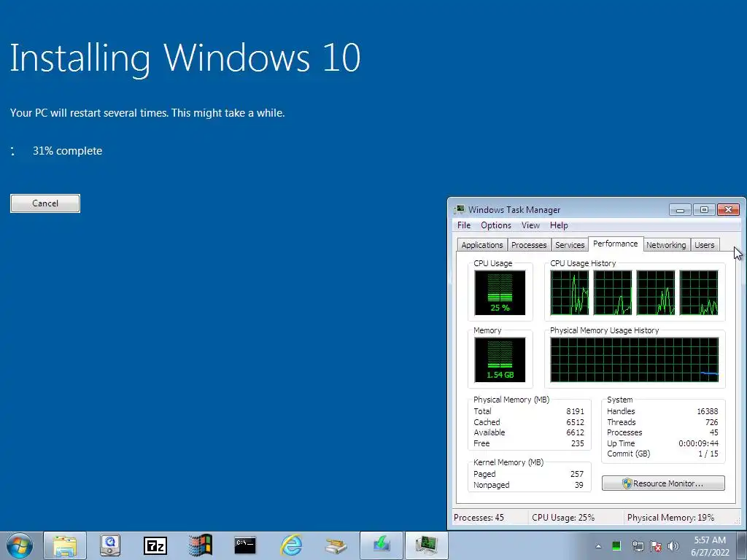Launch Internet Explorer from the taskbar
This screenshot has width=747, height=560.
290,545
